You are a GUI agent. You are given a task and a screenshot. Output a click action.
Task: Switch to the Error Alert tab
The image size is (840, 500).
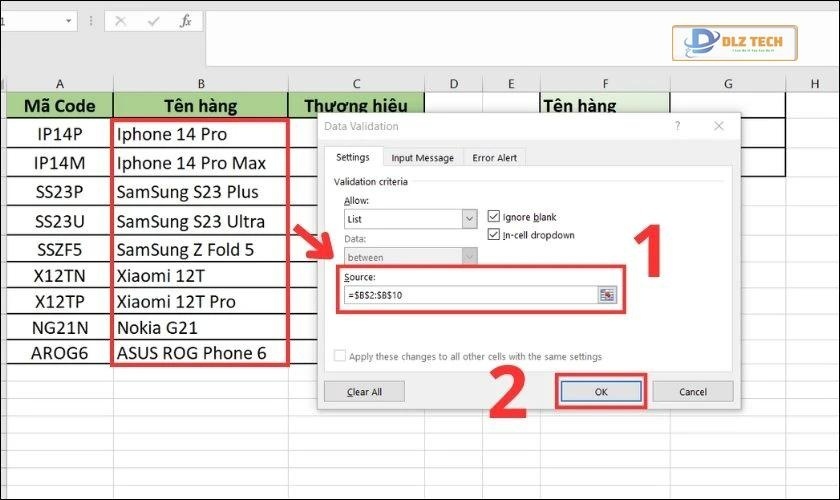pos(495,158)
